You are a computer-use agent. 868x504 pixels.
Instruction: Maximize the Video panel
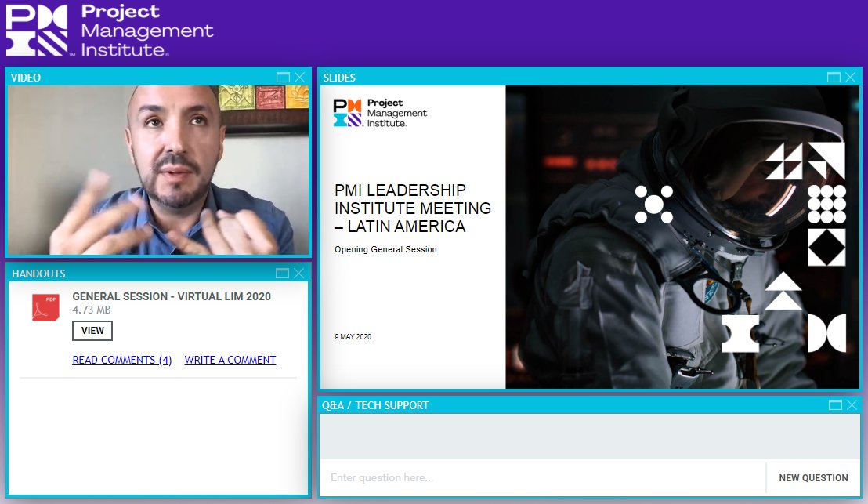click(283, 78)
